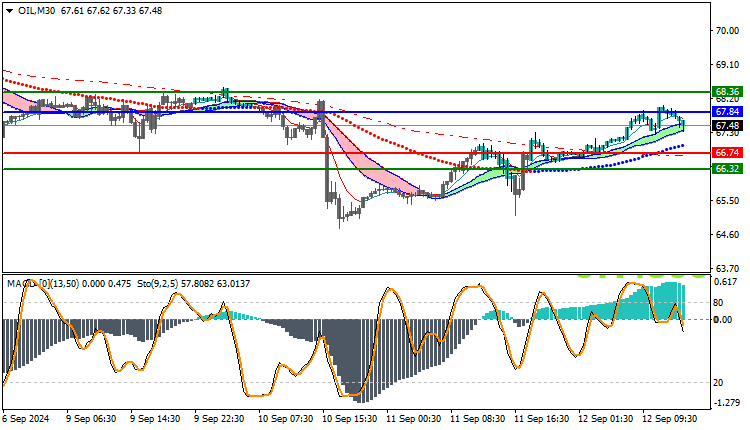This screenshot has height=430, width=750.
Task: Click the 10 Sep 07:30 time axis label
Action: click(x=286, y=419)
